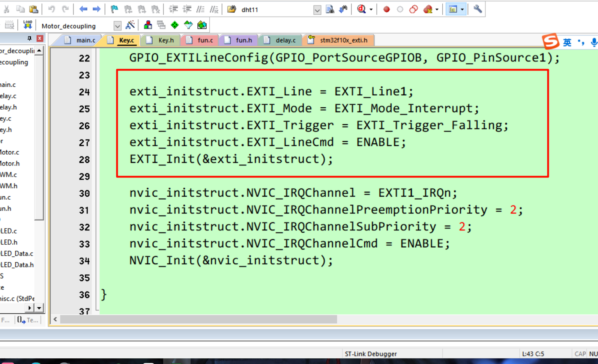Open the dropdown arrow beside Kill Breakpoints
The width and height of the screenshot is (598, 364).
(437, 10)
